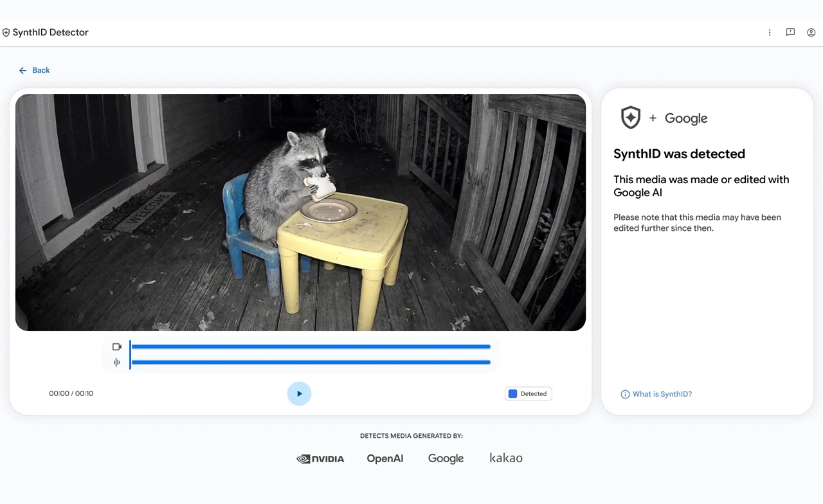Click the info icon beside What is SynthID
This screenshot has height=504, width=823.
(x=625, y=395)
